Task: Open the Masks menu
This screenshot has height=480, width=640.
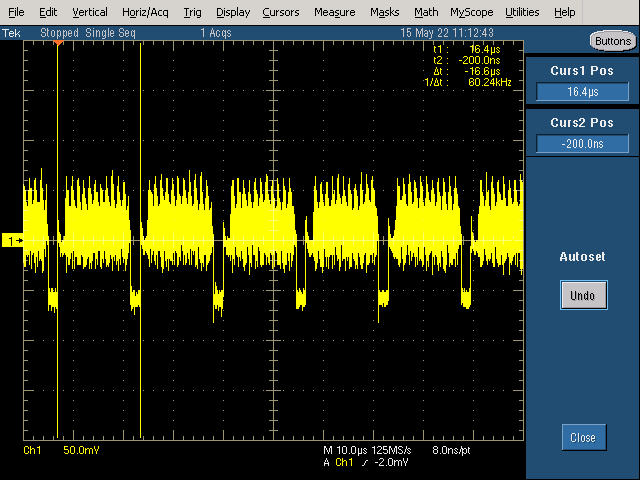Action: coord(384,12)
